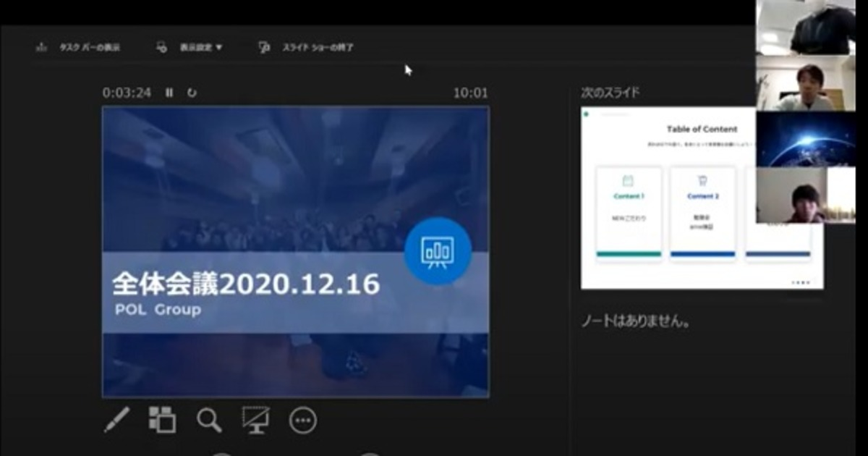Select the earth background participant tile

coord(806,139)
